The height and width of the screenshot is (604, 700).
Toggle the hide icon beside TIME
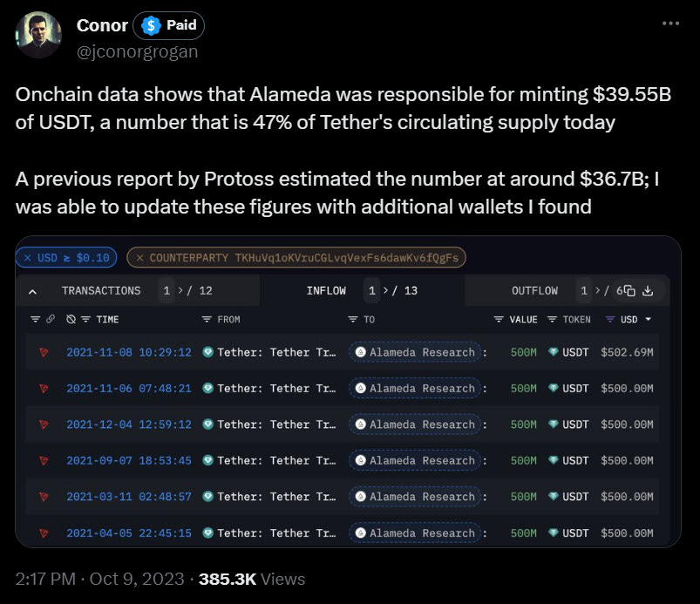71,319
